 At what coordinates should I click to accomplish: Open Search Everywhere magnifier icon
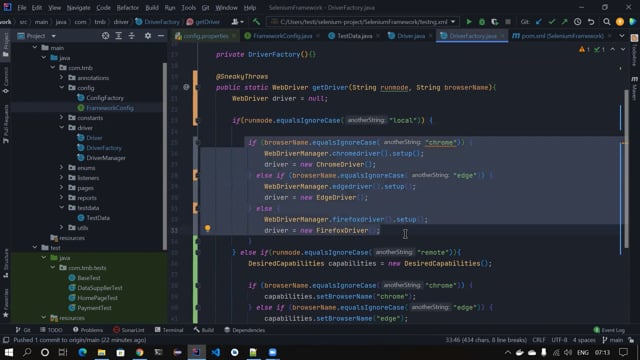[x=607, y=22]
